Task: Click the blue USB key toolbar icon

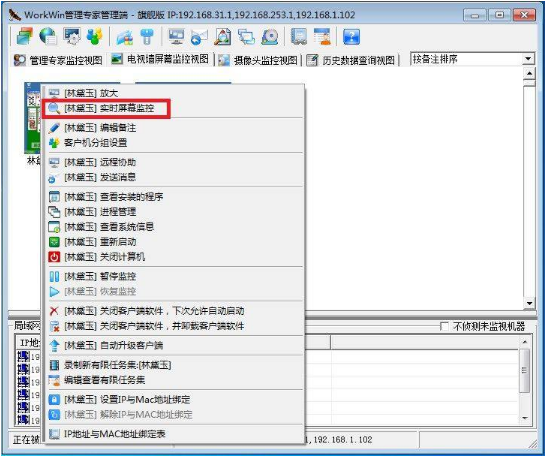Action: (x=147, y=37)
